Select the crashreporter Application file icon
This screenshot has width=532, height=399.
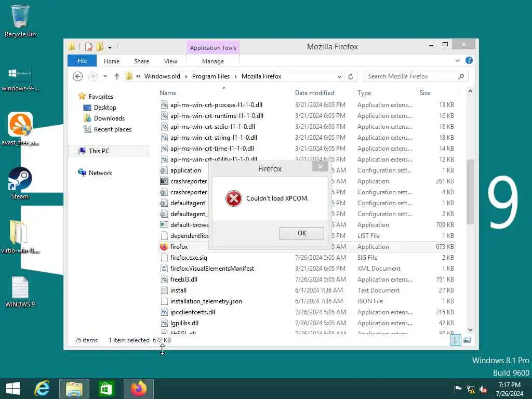164,181
